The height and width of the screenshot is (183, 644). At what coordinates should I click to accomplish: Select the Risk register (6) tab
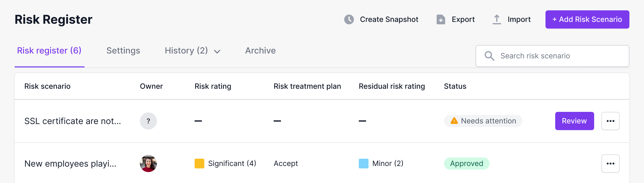click(49, 50)
